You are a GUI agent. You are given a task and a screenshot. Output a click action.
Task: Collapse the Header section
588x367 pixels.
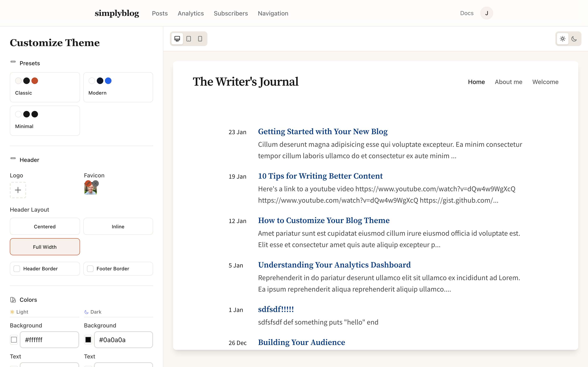[x=13, y=159]
